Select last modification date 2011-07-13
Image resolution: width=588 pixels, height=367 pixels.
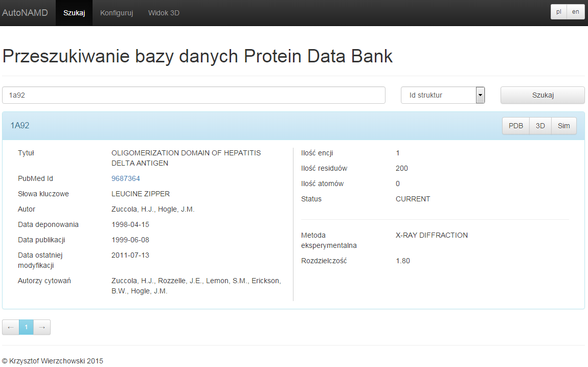(130, 255)
